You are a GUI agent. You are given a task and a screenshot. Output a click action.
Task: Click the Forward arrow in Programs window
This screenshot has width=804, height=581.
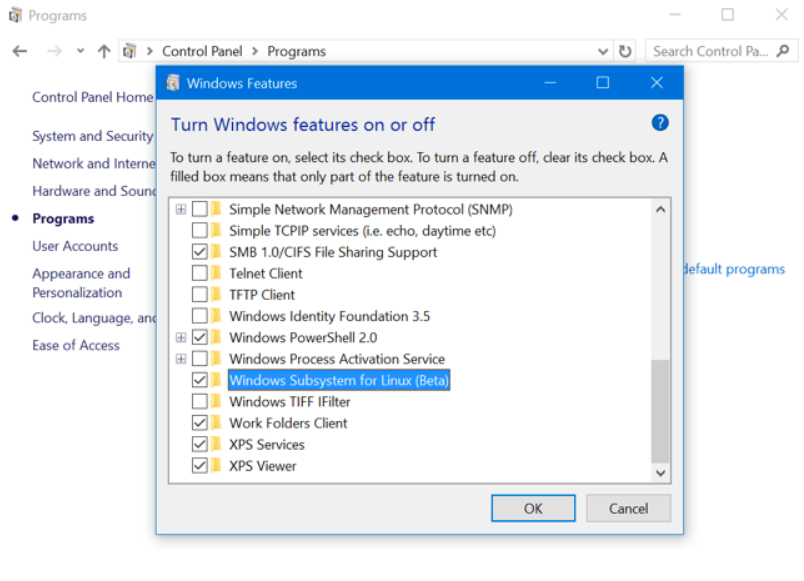54,51
